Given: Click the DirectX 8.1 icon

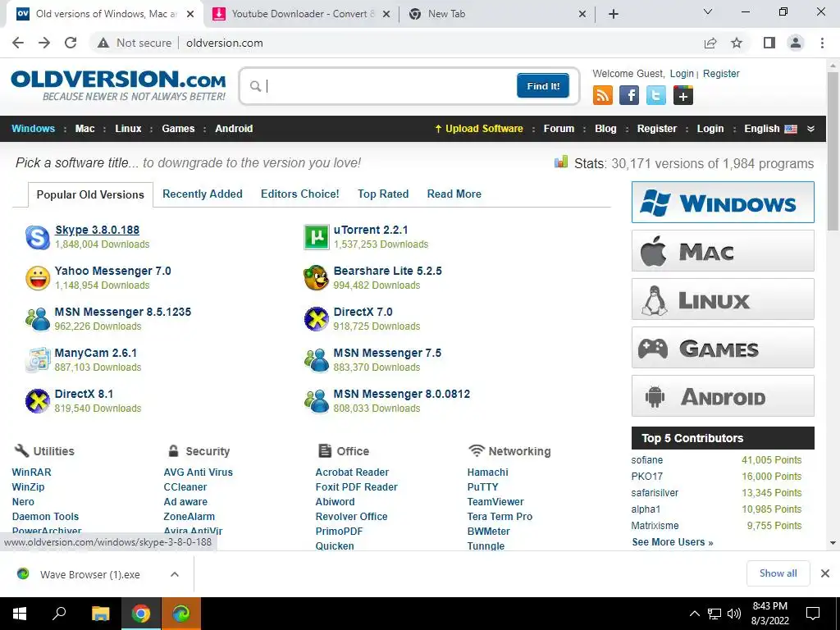Looking at the screenshot, I should 38,401.
